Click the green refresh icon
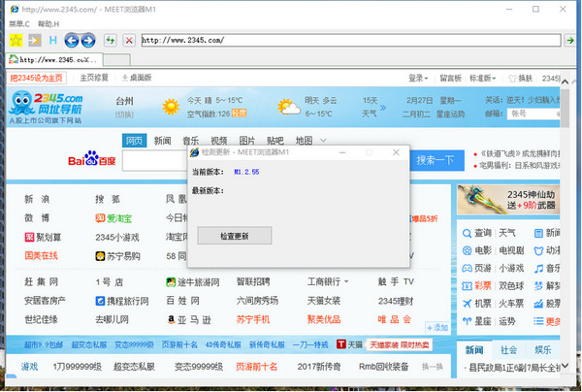 [x=110, y=41]
